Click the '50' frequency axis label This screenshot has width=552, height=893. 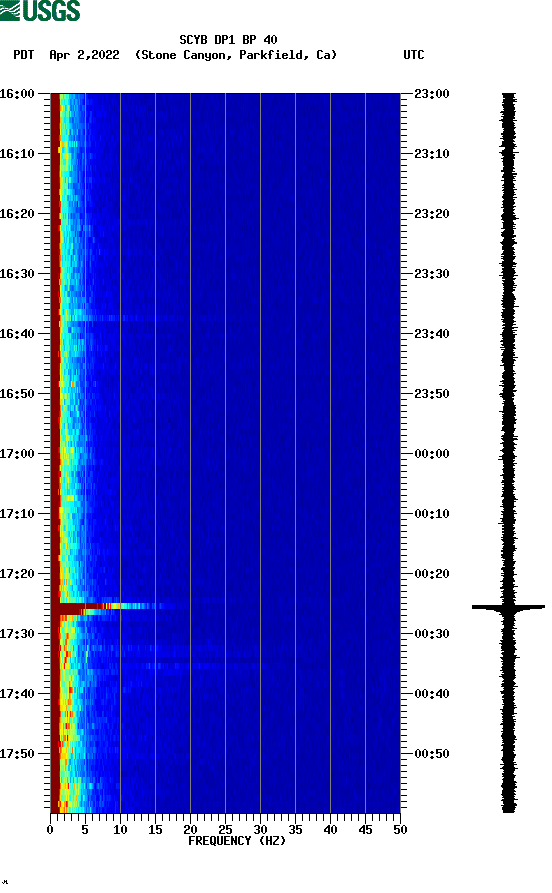pyautogui.click(x=400, y=830)
